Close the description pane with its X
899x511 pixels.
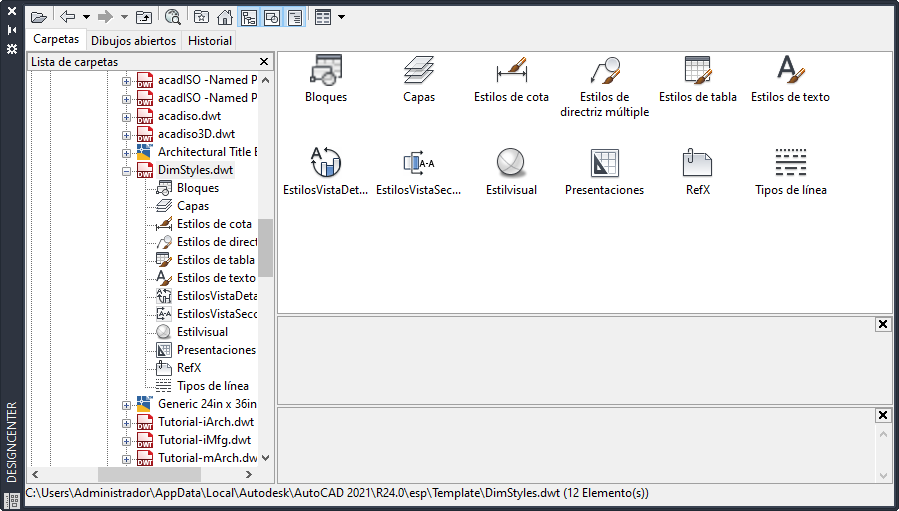pyautogui.click(x=883, y=415)
